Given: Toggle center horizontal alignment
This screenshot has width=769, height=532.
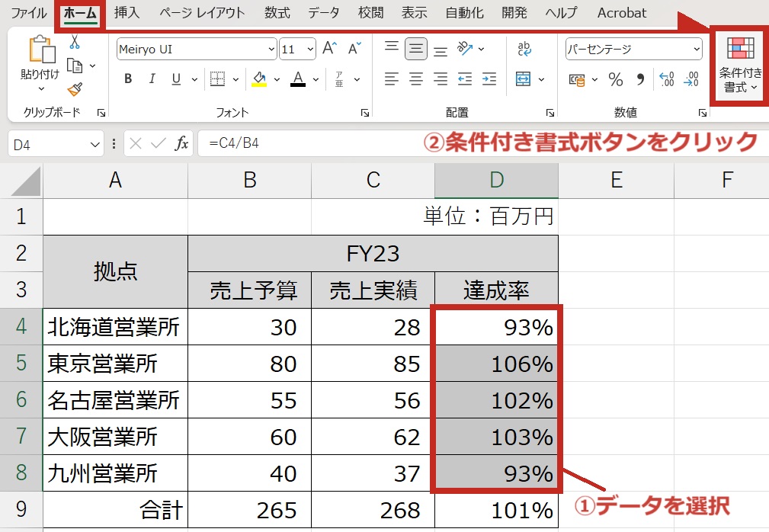Looking at the screenshot, I should coord(416,79).
